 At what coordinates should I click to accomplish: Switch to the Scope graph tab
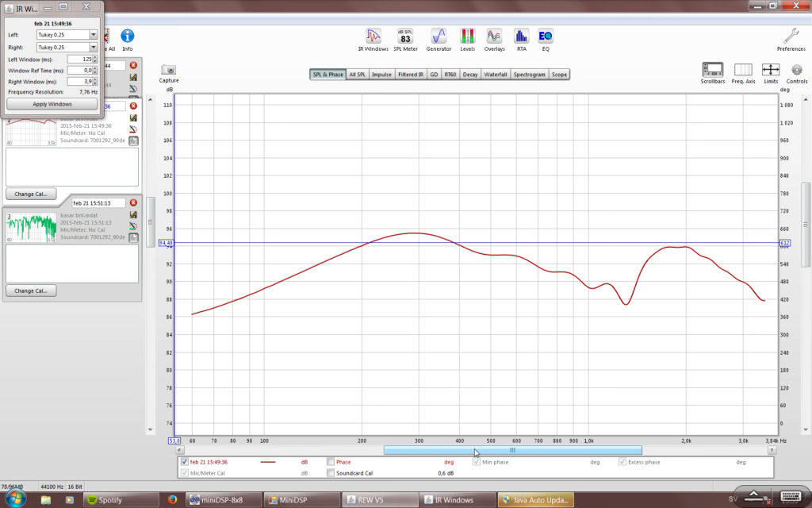click(559, 74)
